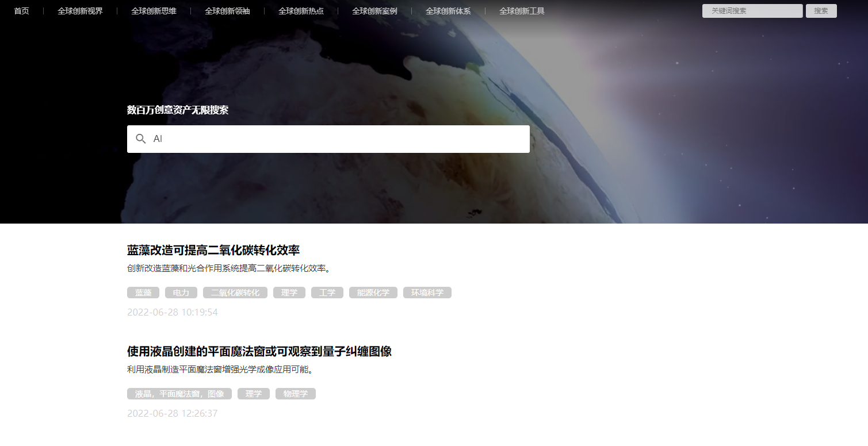Viewport: 868px width, 446px height.
Task: Click the main search field containing AI
Action: (x=328, y=139)
